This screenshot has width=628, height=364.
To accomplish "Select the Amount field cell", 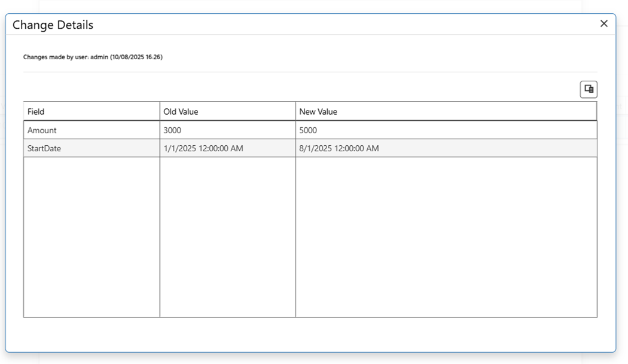I will click(x=42, y=130).
